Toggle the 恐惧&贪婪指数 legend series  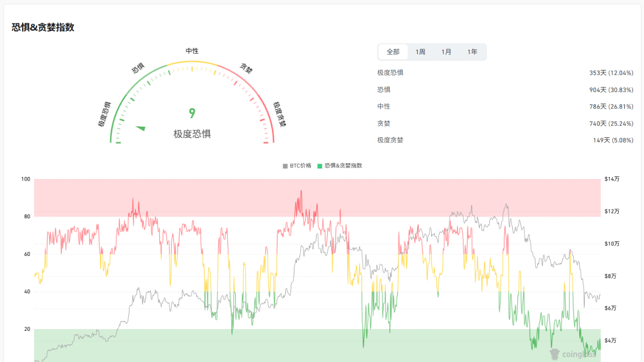pos(340,165)
